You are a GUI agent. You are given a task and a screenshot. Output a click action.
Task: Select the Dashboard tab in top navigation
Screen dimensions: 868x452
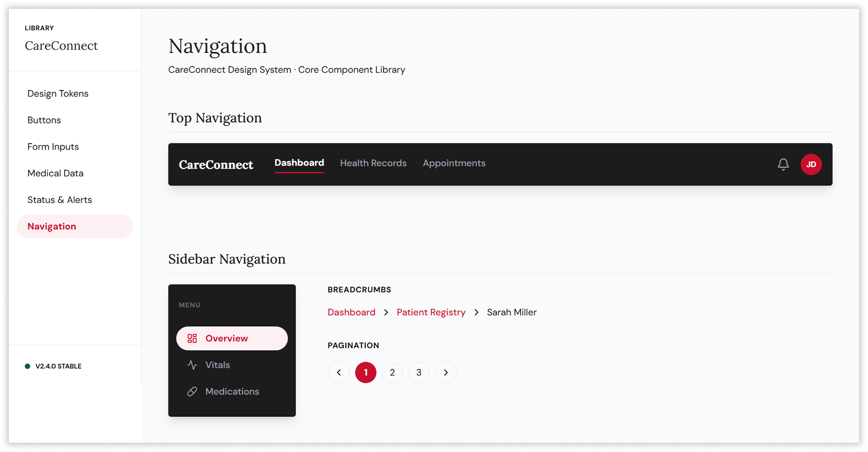(x=299, y=163)
